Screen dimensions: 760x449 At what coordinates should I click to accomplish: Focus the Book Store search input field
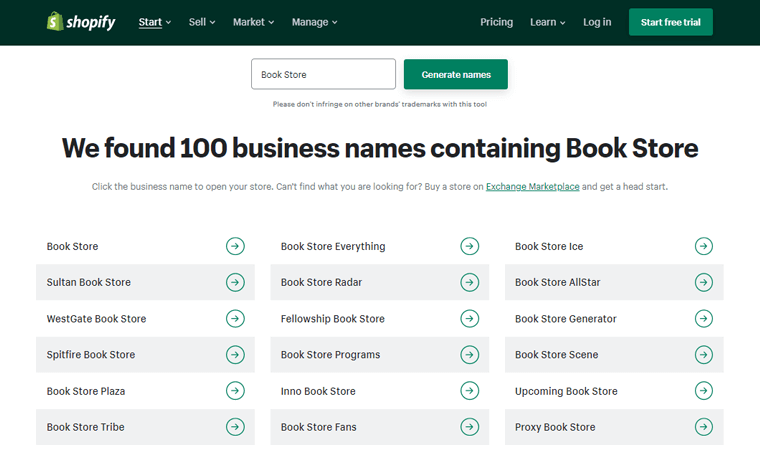point(323,74)
